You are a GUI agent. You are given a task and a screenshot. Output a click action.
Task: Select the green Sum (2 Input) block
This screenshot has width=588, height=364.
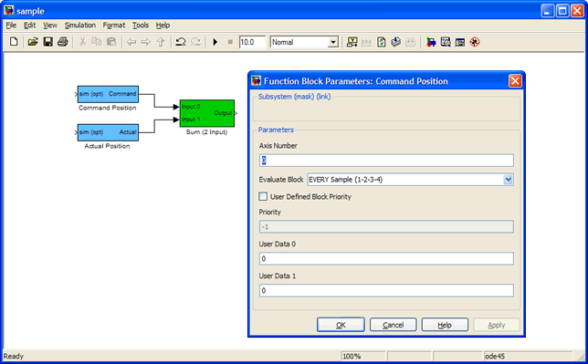pyautogui.click(x=207, y=113)
